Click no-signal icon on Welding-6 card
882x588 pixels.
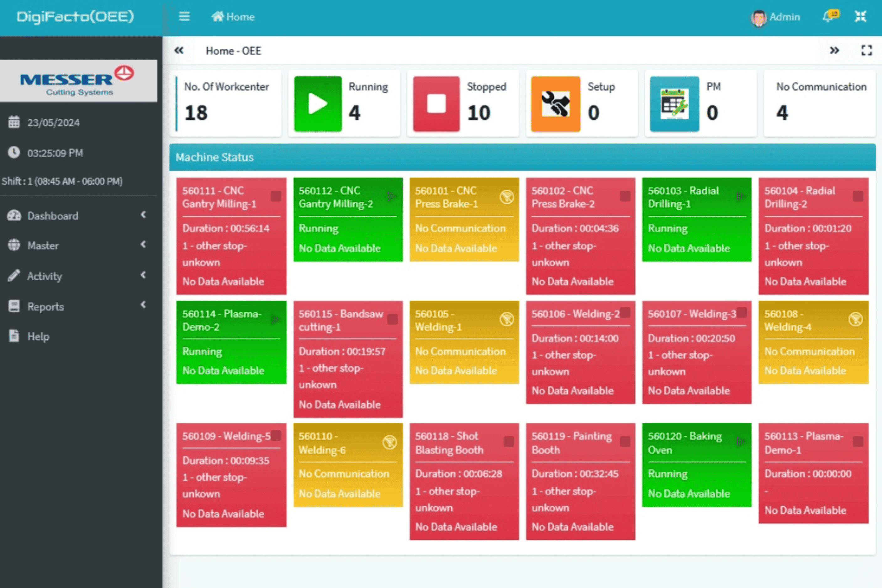click(x=390, y=442)
